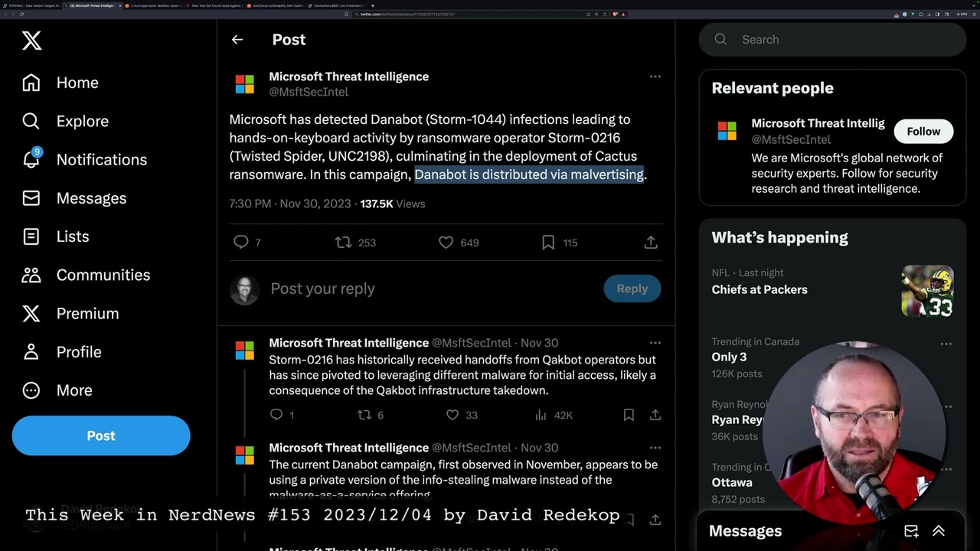980x551 pixels.
Task: Open Chiefs at Packers trending item
Action: pyautogui.click(x=759, y=289)
